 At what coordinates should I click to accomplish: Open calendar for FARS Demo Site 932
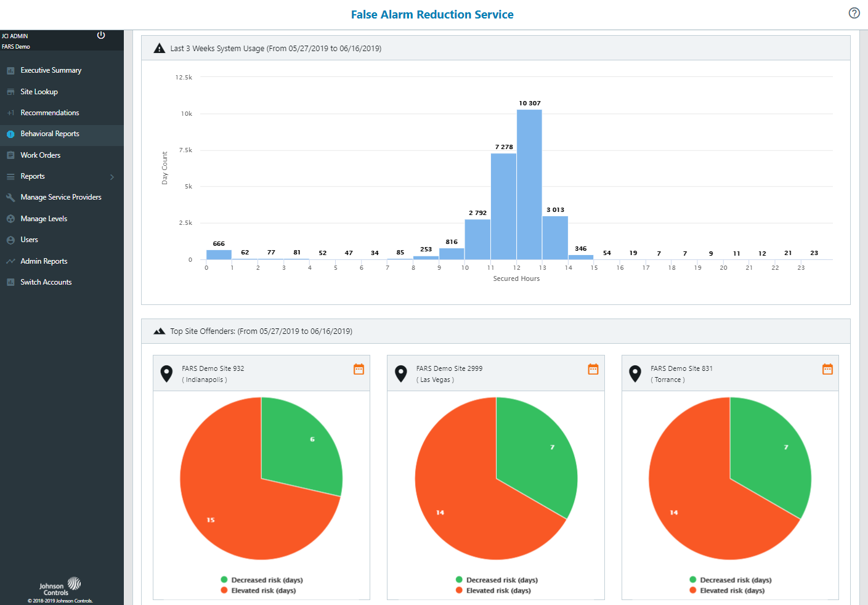[359, 369]
